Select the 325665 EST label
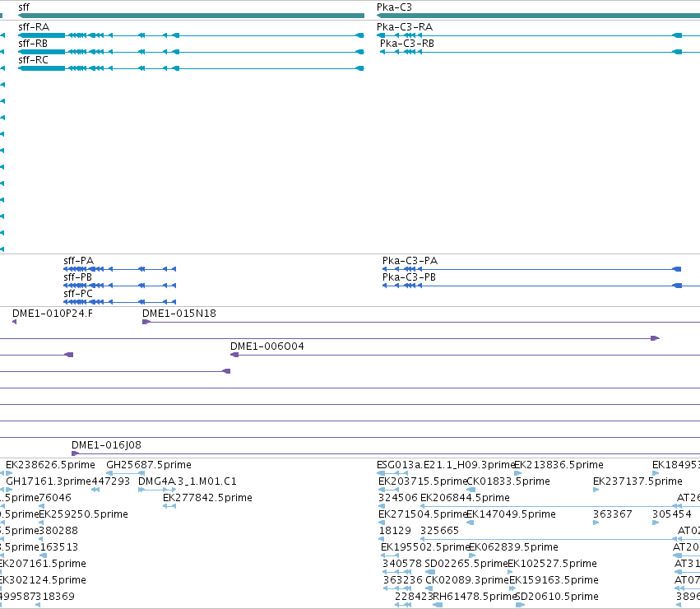Screen dimensions: 700x609 pyautogui.click(x=439, y=531)
